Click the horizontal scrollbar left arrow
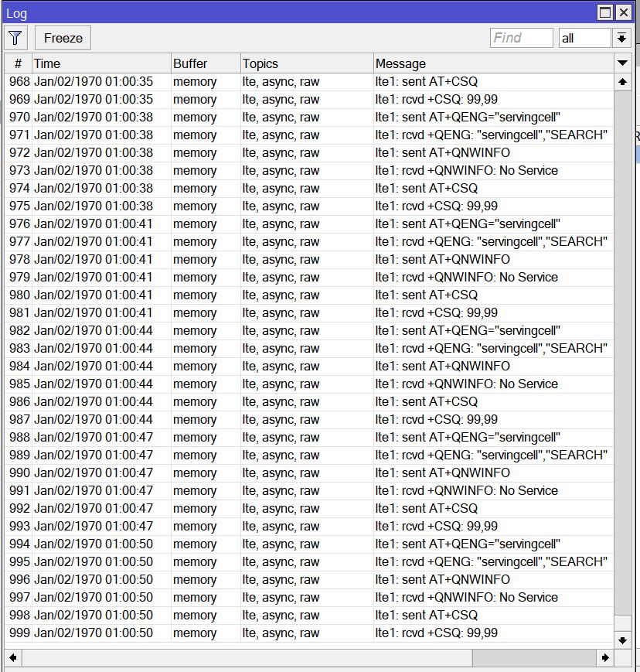Image resolution: width=640 pixels, height=672 pixels. (x=13, y=657)
